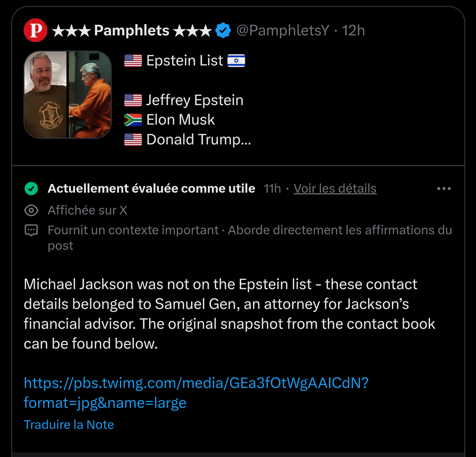Open the right photo with orange jumpsuit

90,95
